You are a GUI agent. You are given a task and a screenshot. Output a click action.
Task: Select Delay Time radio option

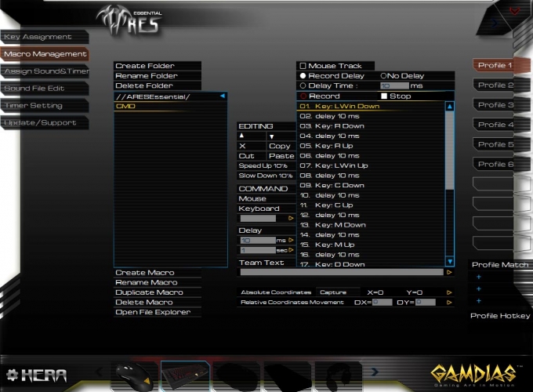(303, 85)
